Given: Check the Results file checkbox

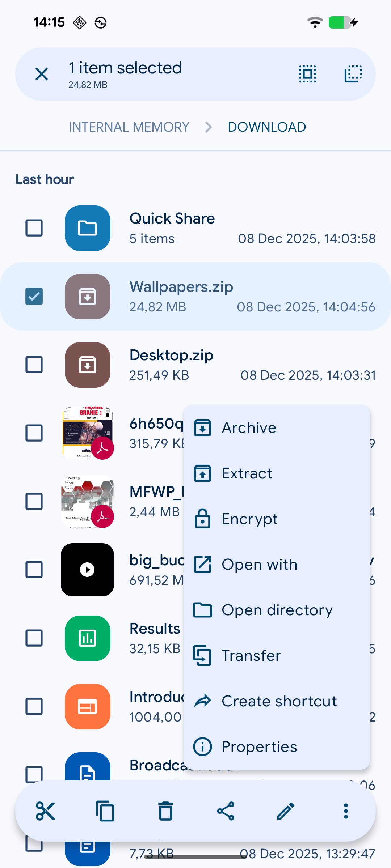Looking at the screenshot, I should pos(34,638).
